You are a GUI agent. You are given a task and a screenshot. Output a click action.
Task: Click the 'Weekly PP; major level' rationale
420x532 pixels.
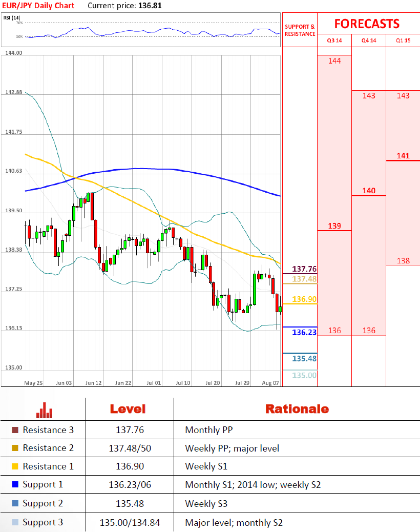[x=232, y=448]
